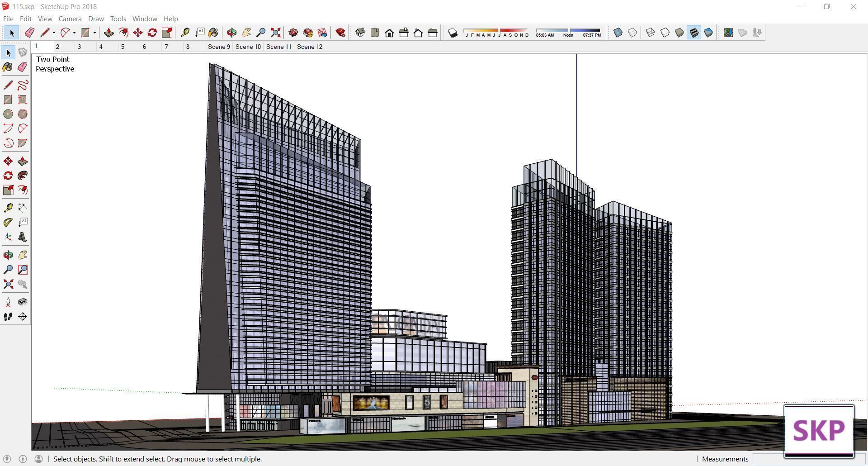Select the Section Plane tool
868x466 pixels.
(23, 317)
